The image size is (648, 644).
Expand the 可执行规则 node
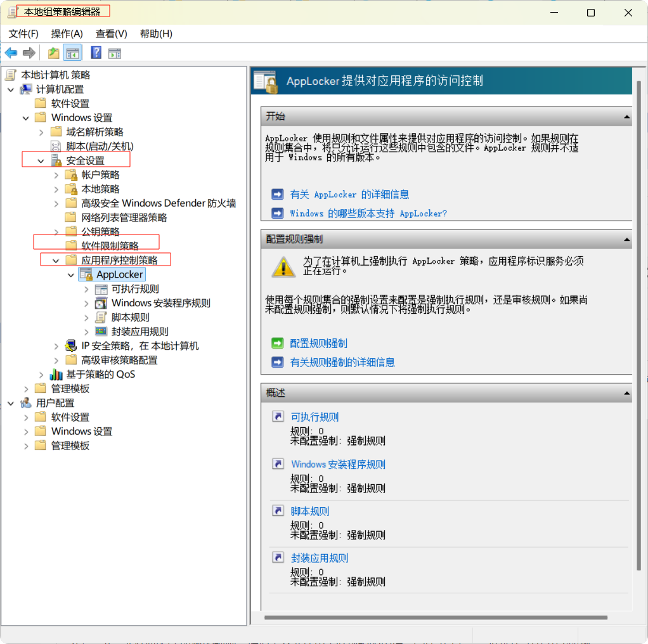86,290
